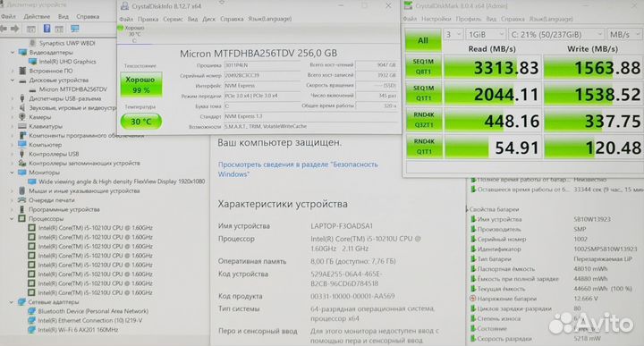Image resolution: width=644 pixels, height=346 pixels.
Task: Click the back arrow in Device Manager toolbar
Action: coord(4,29)
